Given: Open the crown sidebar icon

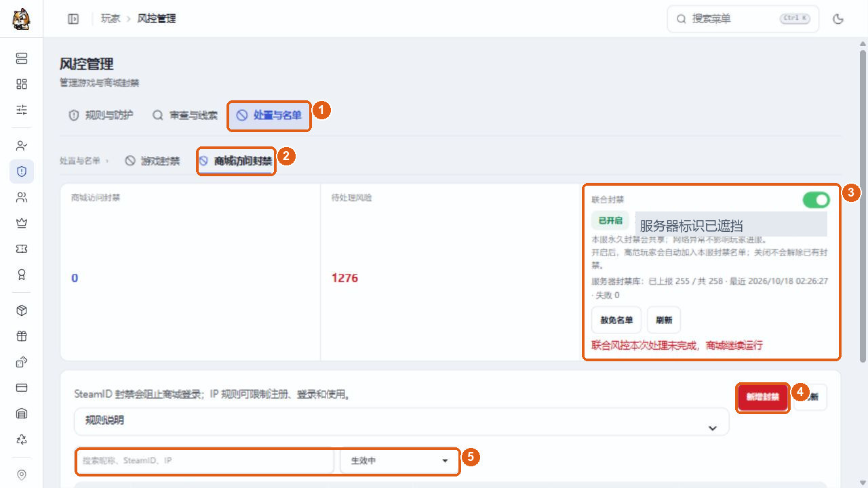Looking at the screenshot, I should pos(22,223).
